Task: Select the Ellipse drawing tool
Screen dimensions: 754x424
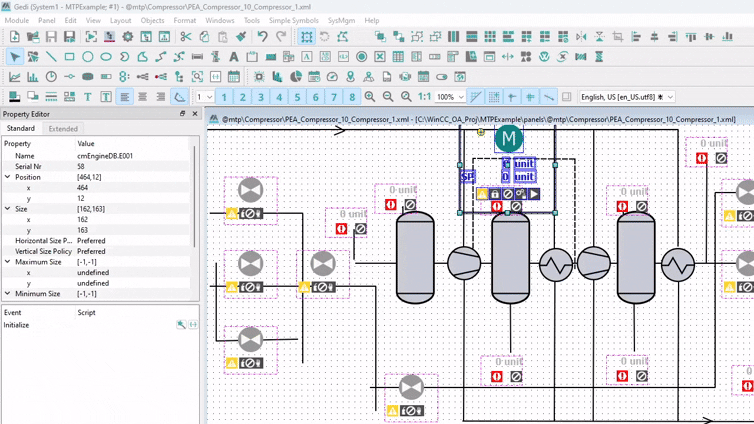Action: 106,57
